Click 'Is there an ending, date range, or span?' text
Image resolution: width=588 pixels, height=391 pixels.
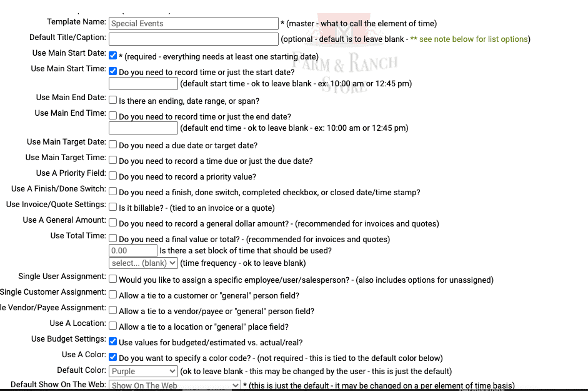click(189, 101)
